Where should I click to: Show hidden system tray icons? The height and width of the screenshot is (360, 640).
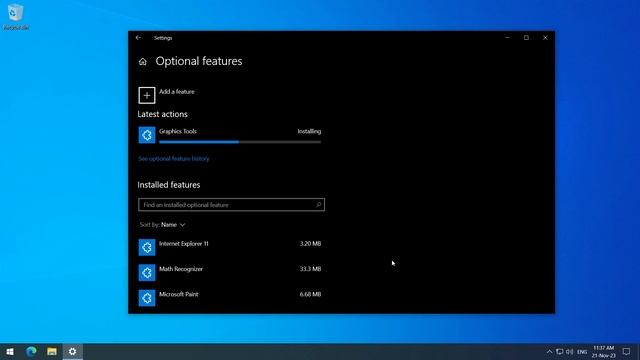(x=549, y=352)
